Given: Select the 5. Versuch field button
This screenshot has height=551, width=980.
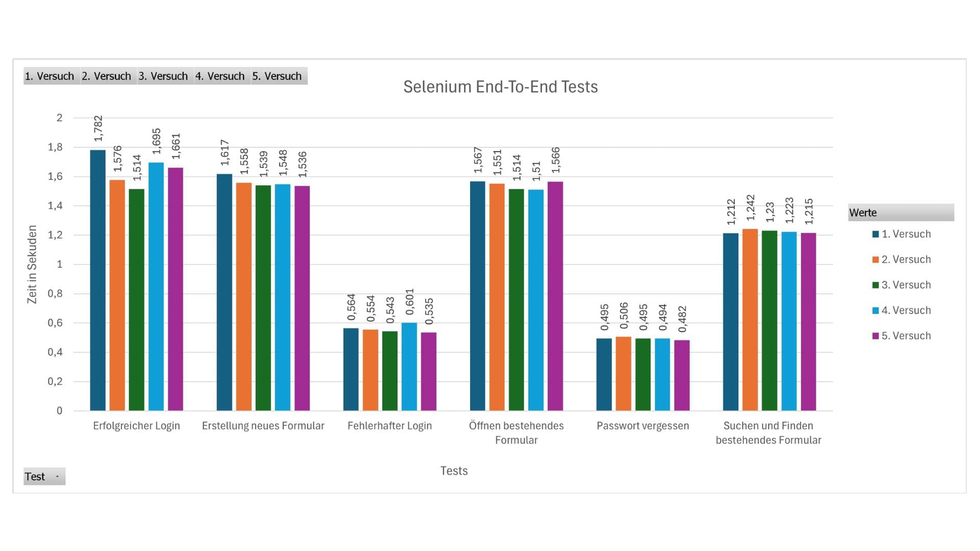Looking at the screenshot, I should tap(279, 76).
